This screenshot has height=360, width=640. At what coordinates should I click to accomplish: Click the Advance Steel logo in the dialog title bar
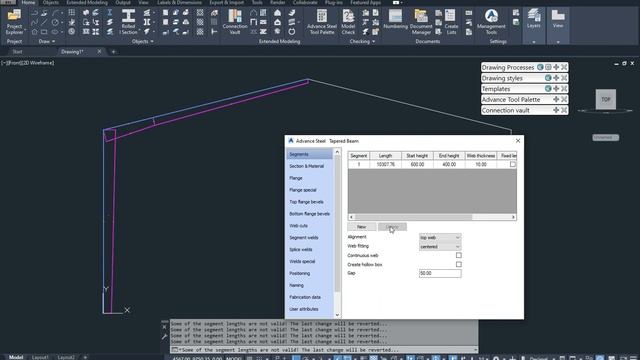click(291, 141)
